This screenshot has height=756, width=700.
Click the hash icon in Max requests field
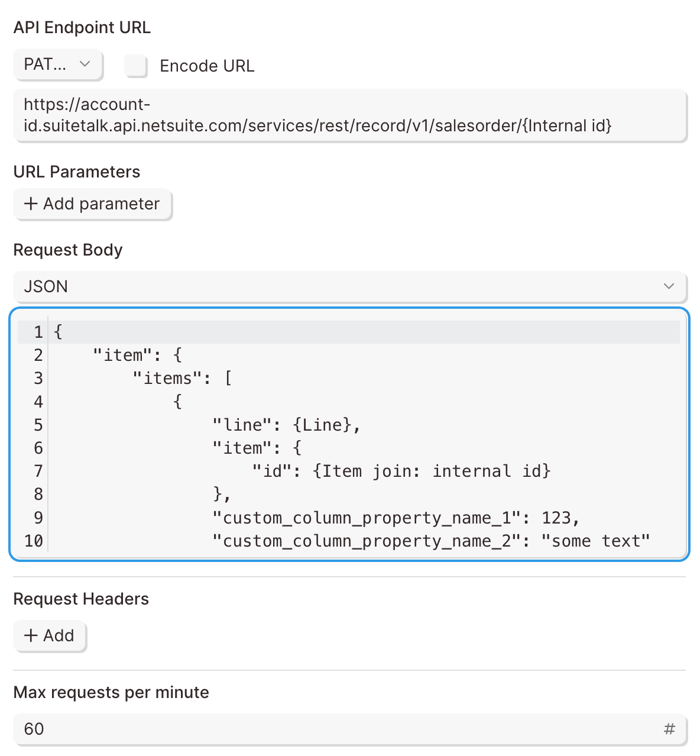669,729
